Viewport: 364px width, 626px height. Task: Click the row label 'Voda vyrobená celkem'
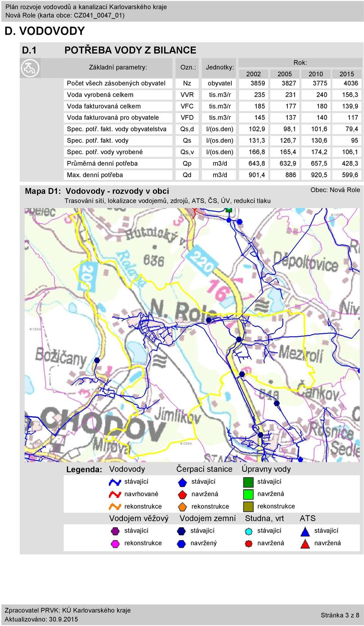[x=100, y=95]
